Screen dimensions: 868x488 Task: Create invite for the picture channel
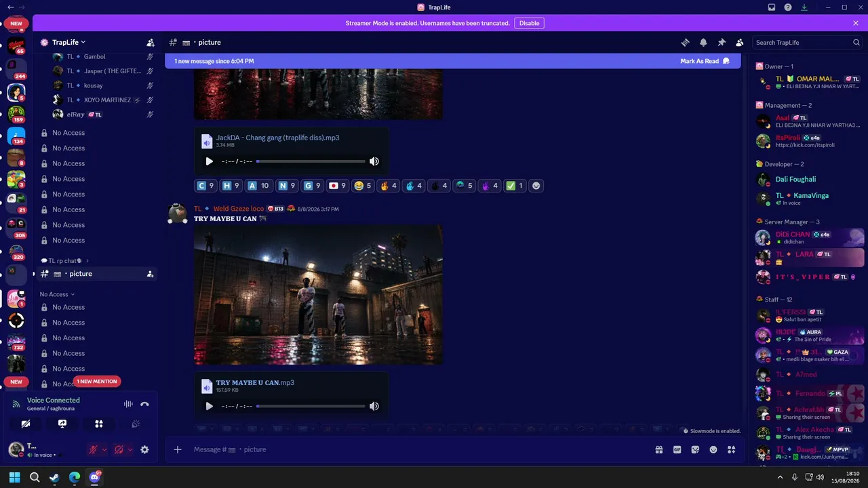point(150,274)
